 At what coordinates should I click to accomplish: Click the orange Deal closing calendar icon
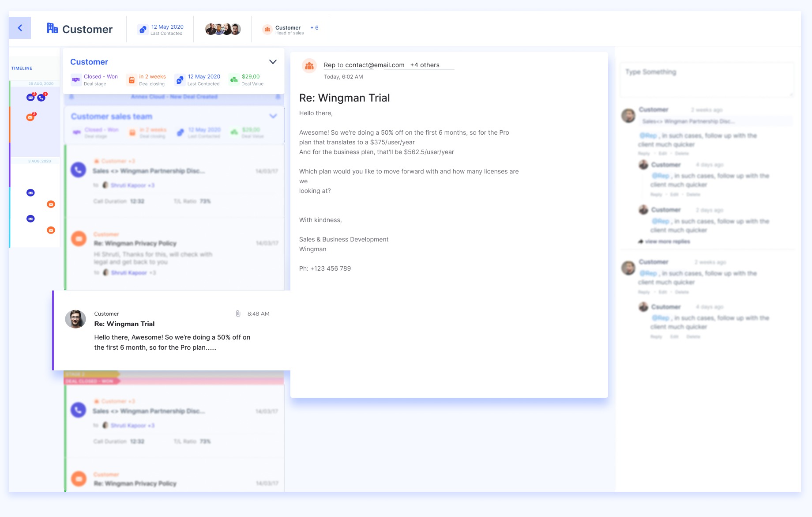[132, 80]
